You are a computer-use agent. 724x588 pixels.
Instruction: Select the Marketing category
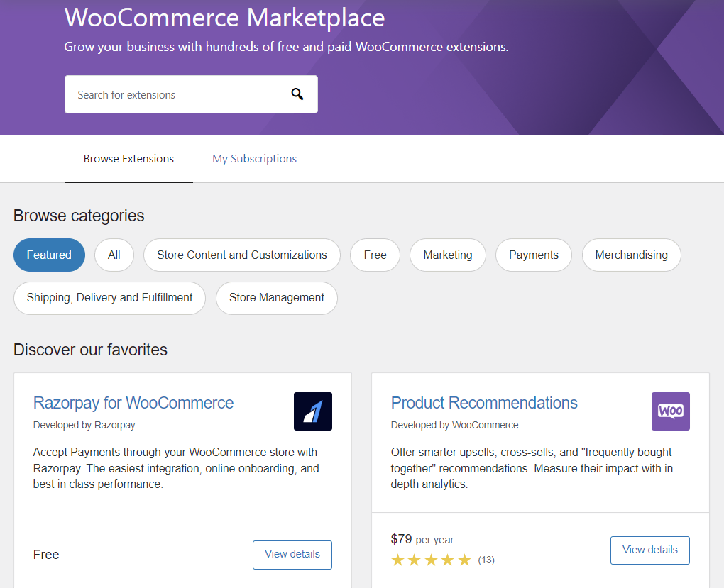point(447,255)
